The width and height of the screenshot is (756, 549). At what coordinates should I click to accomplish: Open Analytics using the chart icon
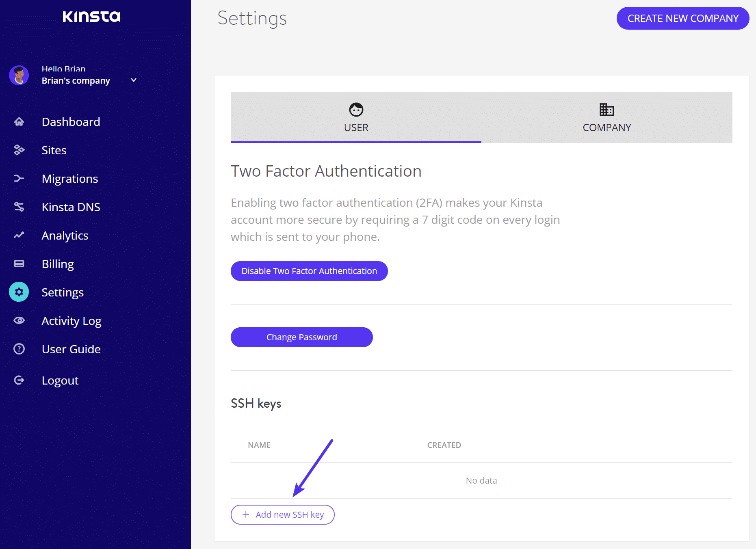(19, 235)
